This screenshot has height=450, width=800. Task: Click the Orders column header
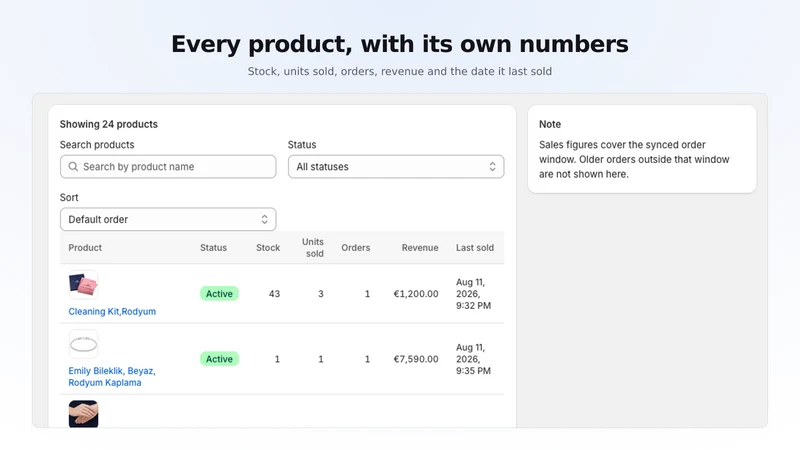(356, 247)
